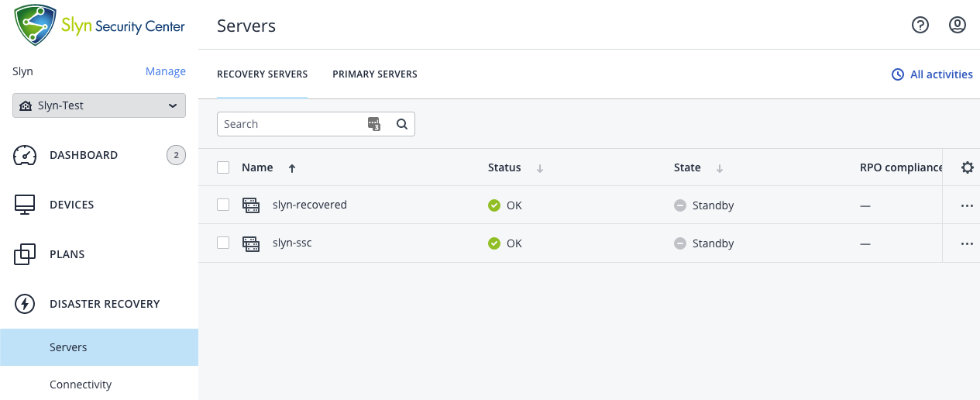The width and height of the screenshot is (980, 400).
Task: Click the RPO compliance column header
Action: pos(901,167)
